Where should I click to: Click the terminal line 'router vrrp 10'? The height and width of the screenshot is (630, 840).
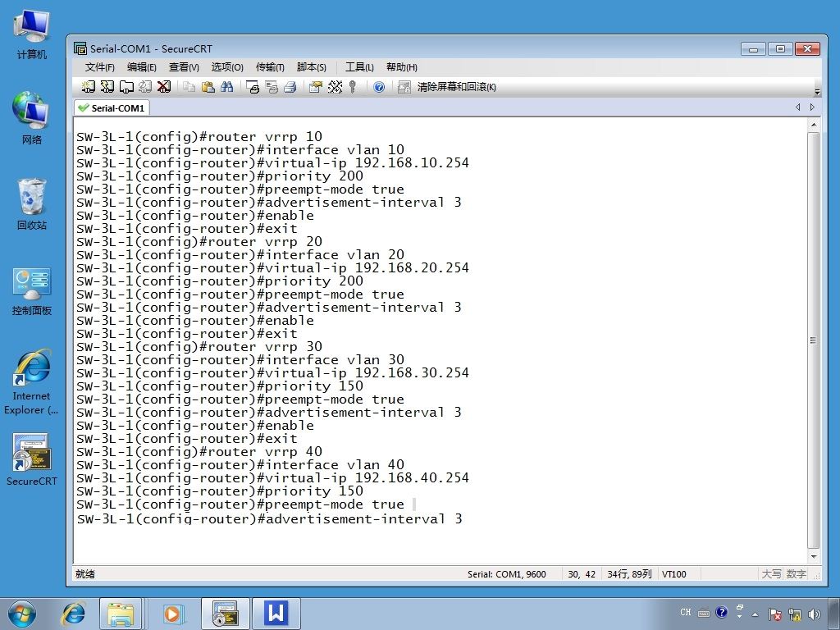tap(199, 137)
